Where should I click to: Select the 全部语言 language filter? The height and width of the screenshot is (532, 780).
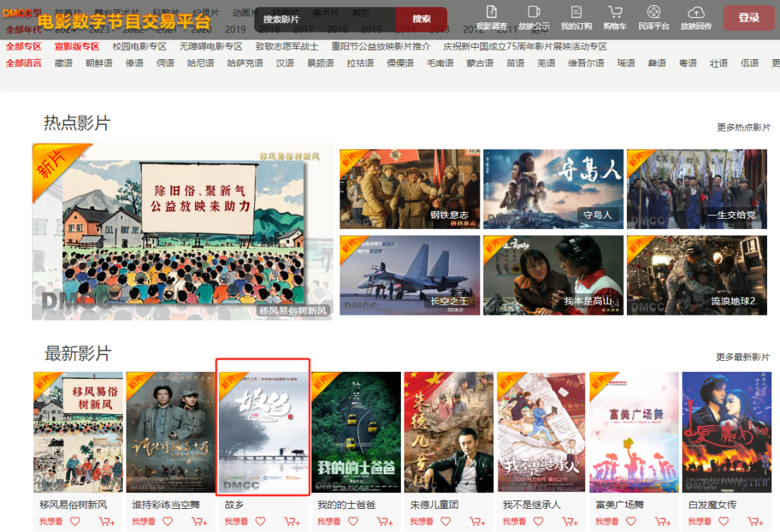coord(23,63)
